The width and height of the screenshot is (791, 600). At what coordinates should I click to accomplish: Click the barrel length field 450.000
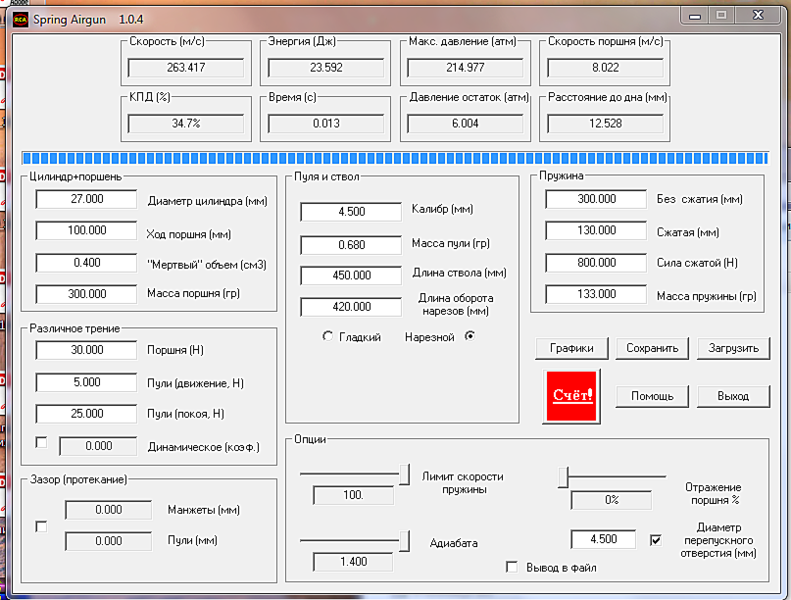(x=351, y=276)
